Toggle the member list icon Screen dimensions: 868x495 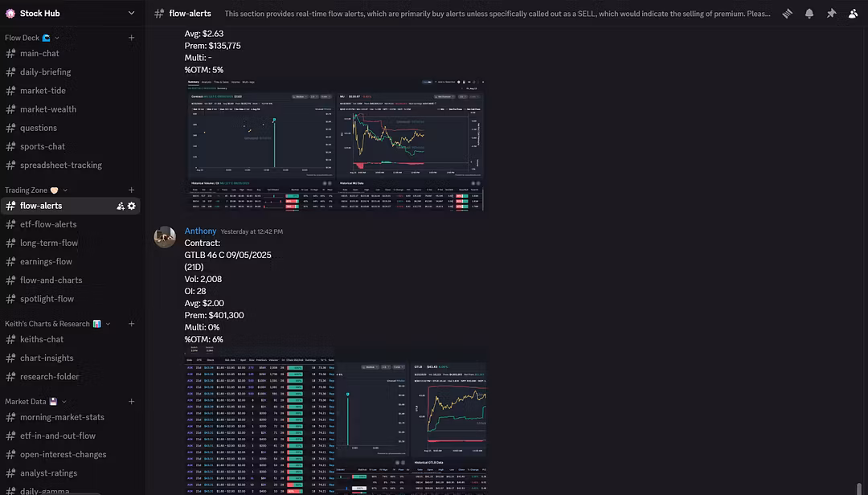pyautogui.click(x=853, y=14)
